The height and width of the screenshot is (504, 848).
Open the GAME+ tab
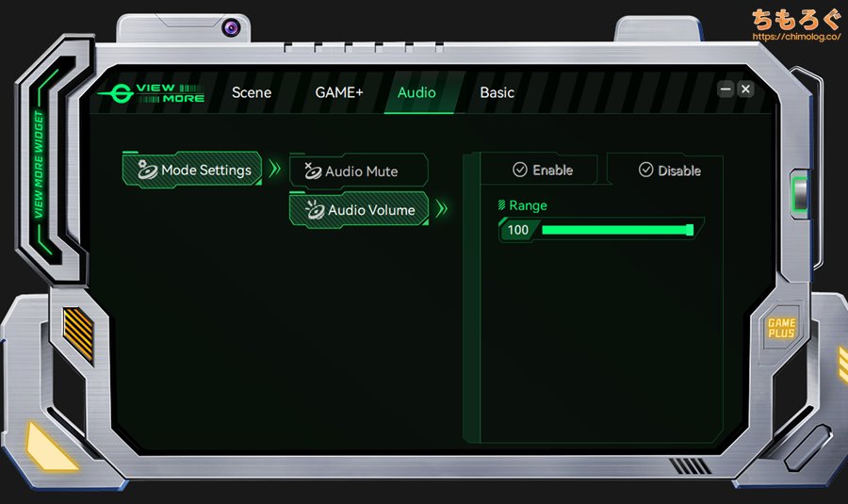(339, 92)
